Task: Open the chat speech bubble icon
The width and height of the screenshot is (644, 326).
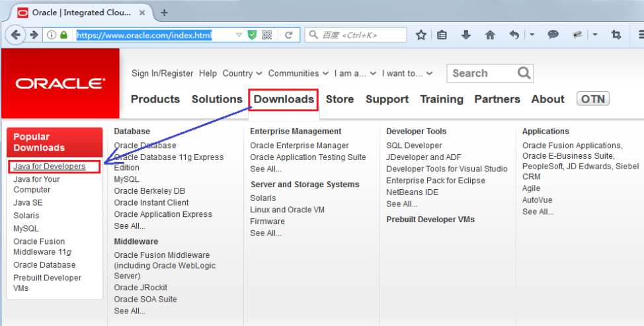Action: pyautogui.click(x=553, y=35)
